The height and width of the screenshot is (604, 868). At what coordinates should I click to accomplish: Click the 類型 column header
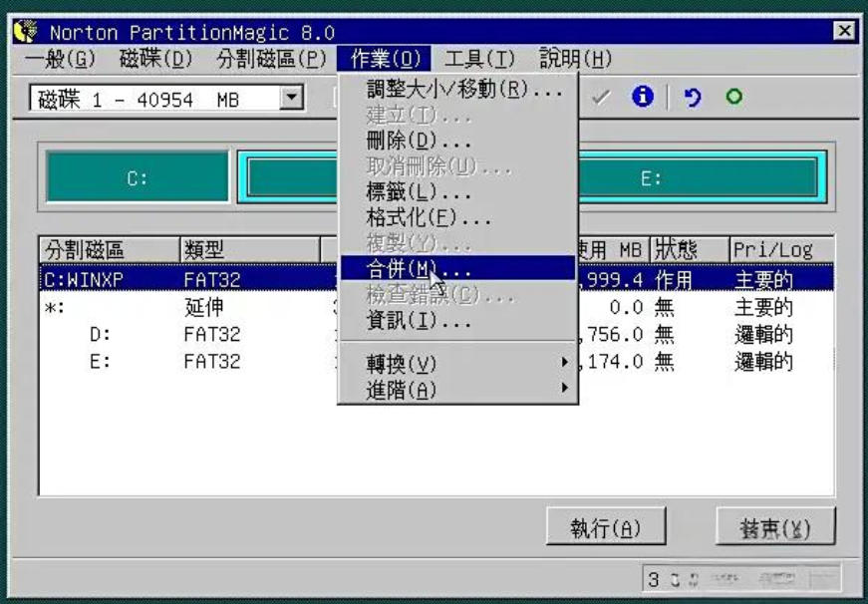tap(250, 250)
